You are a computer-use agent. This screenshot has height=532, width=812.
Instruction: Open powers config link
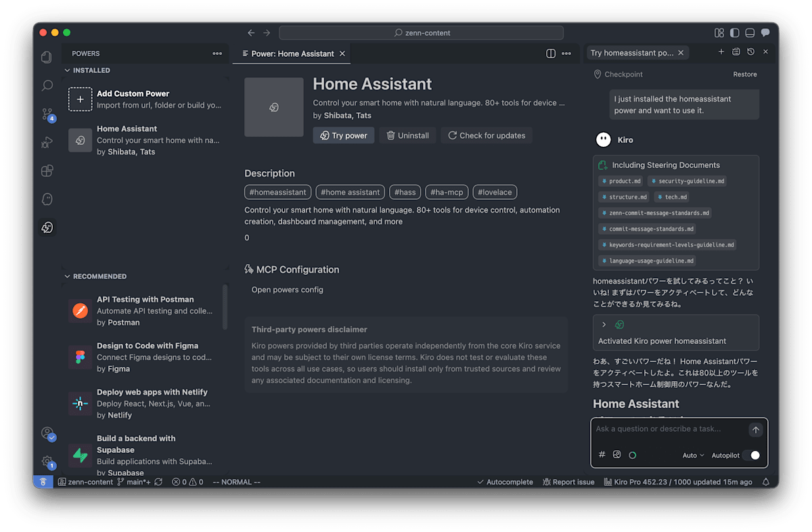(288, 290)
